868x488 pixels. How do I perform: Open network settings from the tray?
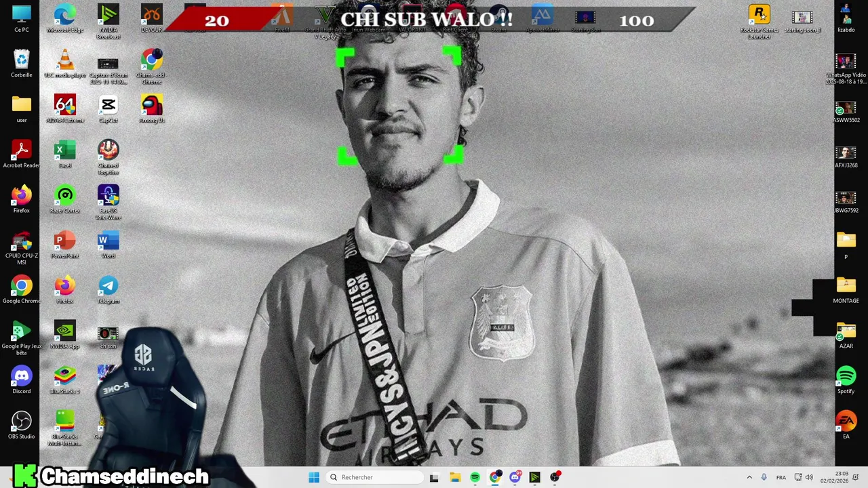tap(798, 477)
